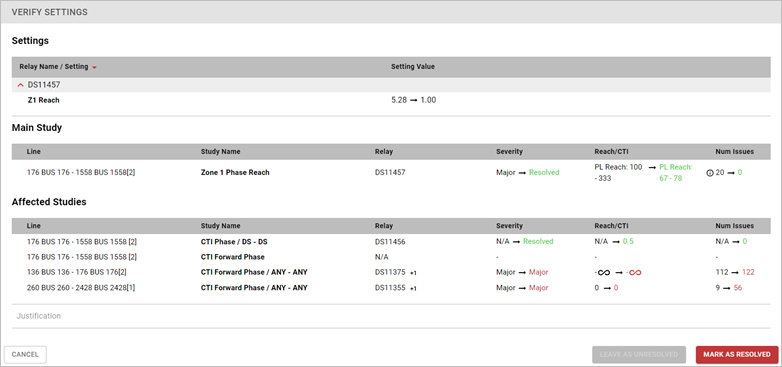Sort by Relay Name / Setting arrow
The height and width of the screenshot is (367, 782).
94,67
